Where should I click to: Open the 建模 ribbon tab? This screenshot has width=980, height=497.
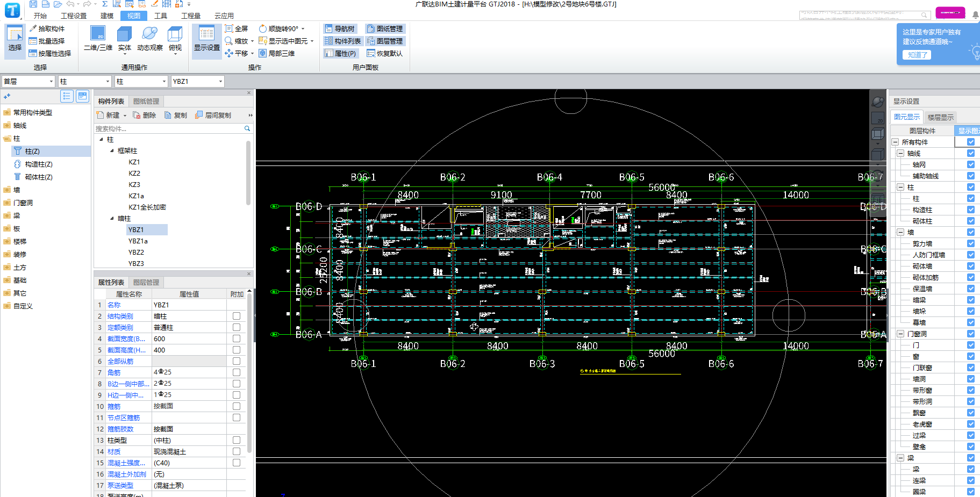point(107,16)
